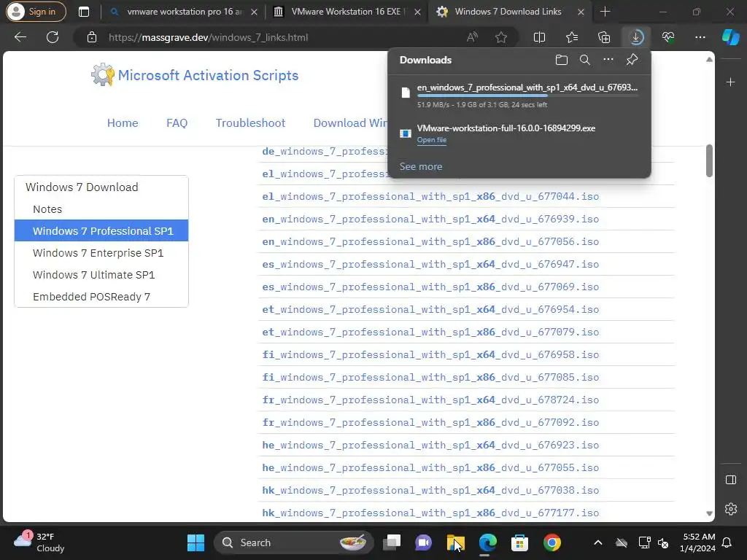Toggle the Downloads toolbar button

coord(636,37)
